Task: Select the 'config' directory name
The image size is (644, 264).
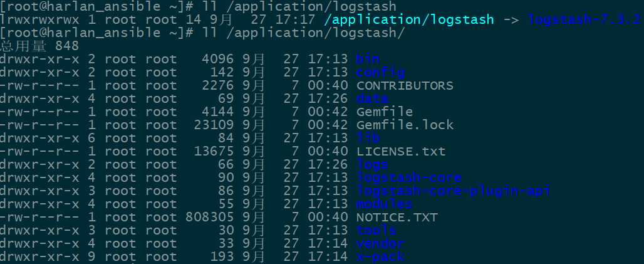Action: click(380, 73)
